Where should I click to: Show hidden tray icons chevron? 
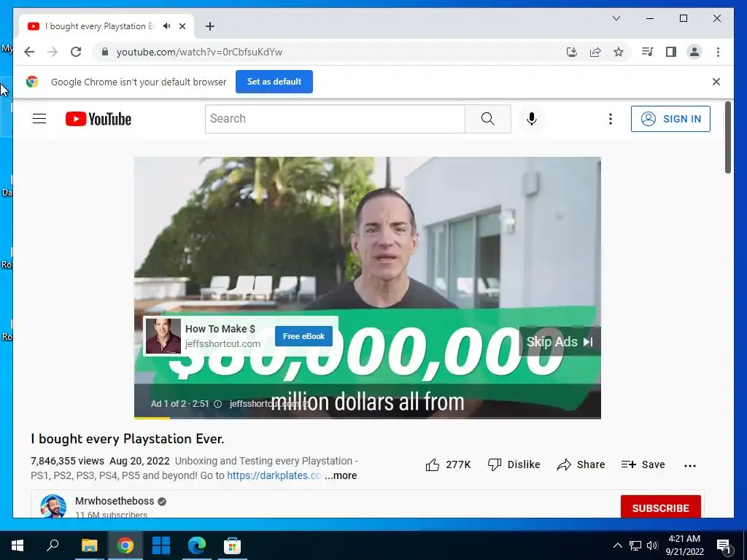[x=617, y=545]
